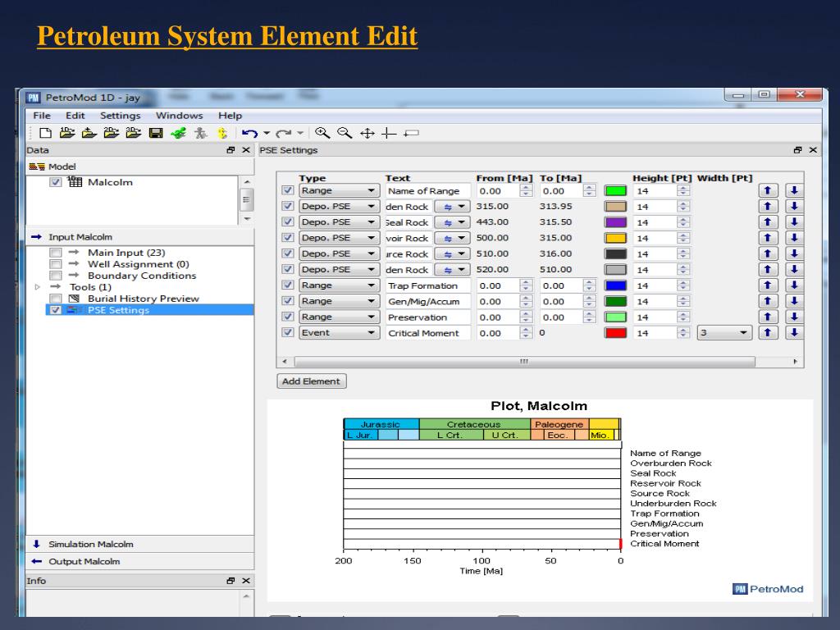Move Seal Rock row up
The image size is (840, 630).
[768, 221]
